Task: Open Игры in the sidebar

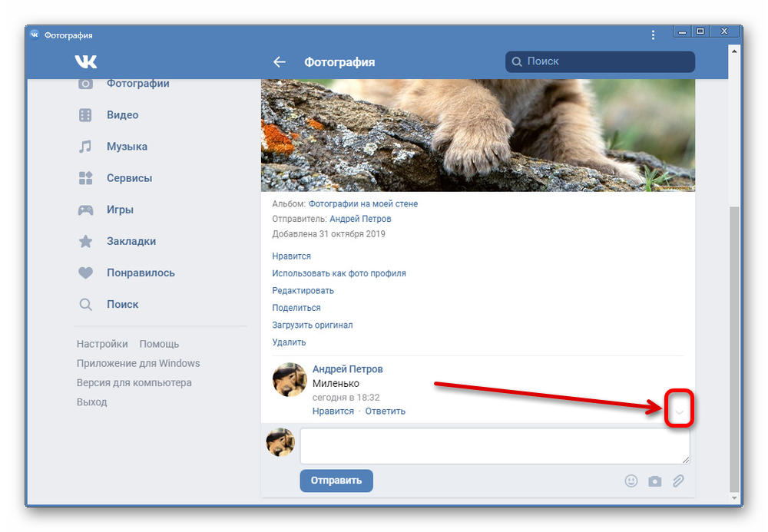Action: pos(120,210)
